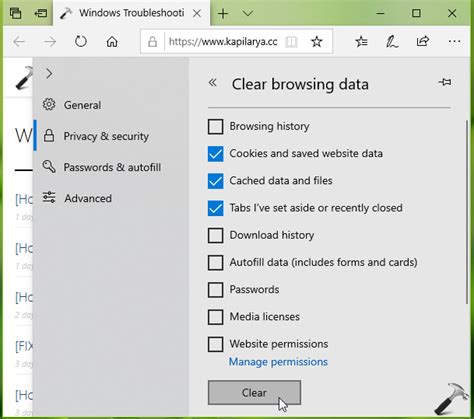The image size is (474, 419).
Task: Open reading view icon
Action: click(291, 42)
